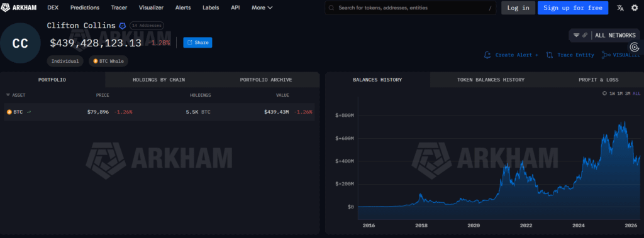Switch to Holdings By Chain tab
Viewport: 644px width, 238px height.
coord(158,80)
